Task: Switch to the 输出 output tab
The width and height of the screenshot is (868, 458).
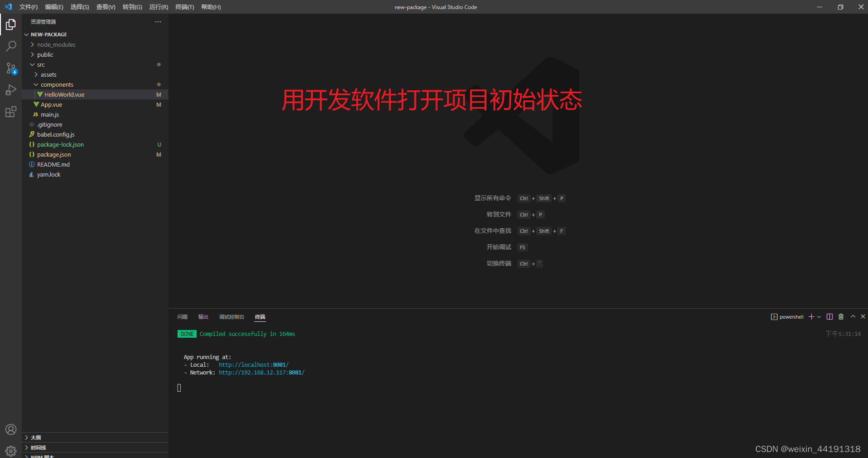Action: (x=203, y=317)
